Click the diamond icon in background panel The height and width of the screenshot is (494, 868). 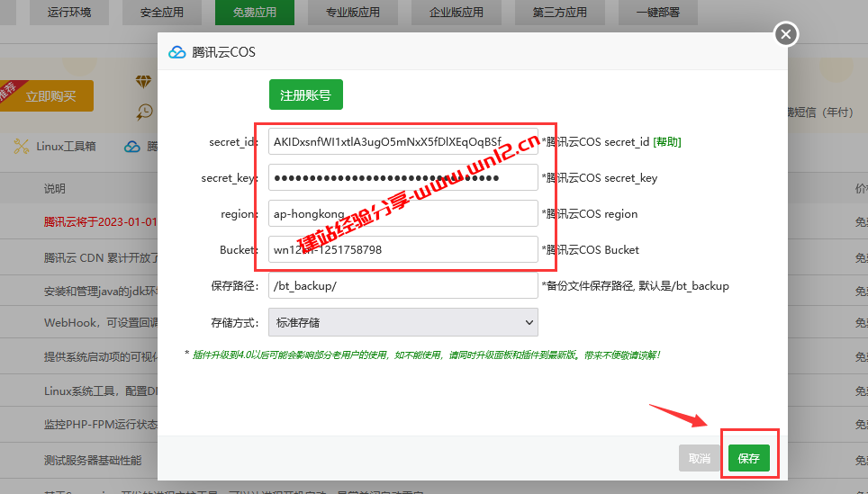[143, 82]
